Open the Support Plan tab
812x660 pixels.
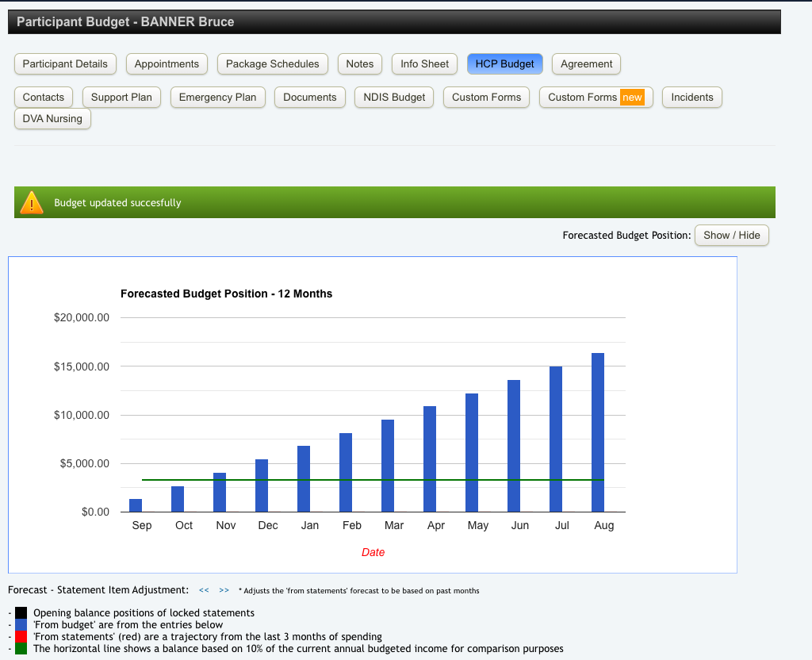(121, 98)
